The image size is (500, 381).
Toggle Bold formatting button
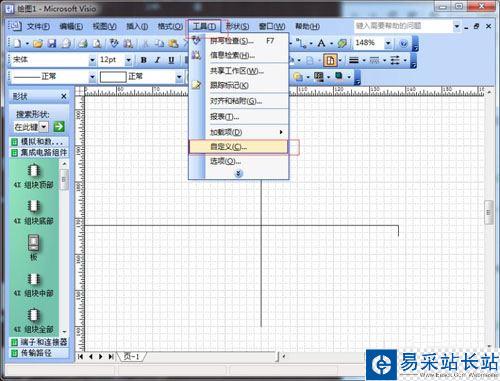pos(144,60)
